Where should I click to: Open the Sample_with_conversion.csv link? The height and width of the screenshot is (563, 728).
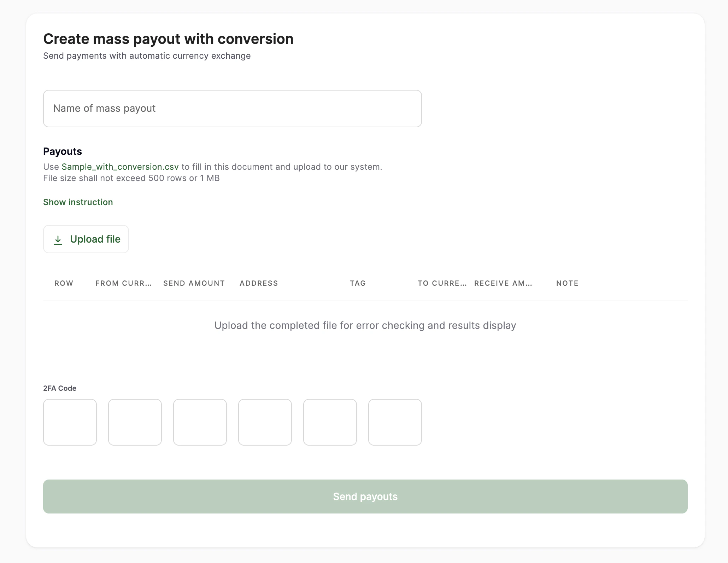[120, 167]
